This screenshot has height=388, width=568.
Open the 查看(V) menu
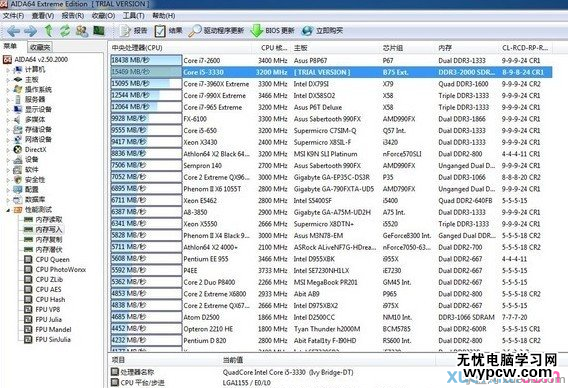tap(43, 16)
